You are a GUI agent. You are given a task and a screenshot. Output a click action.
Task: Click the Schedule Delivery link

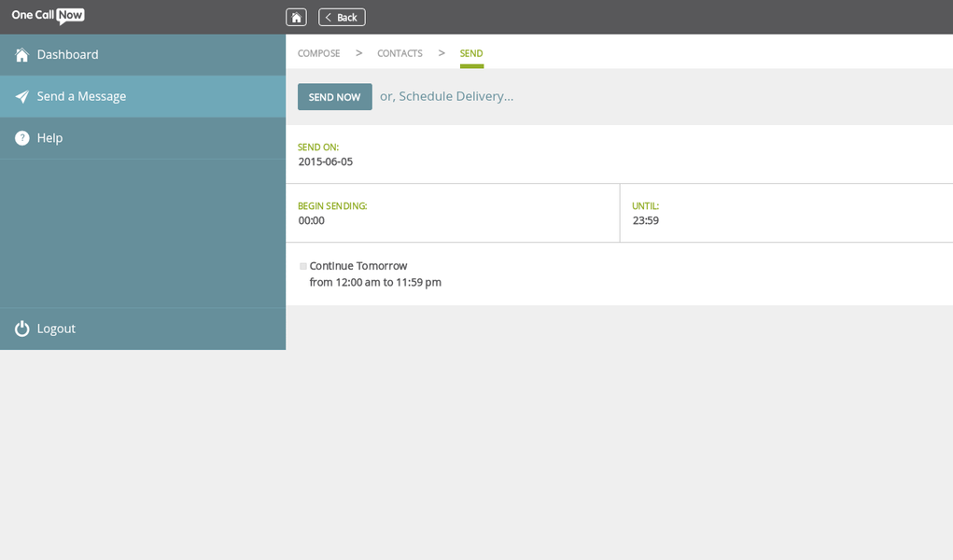[x=446, y=96]
